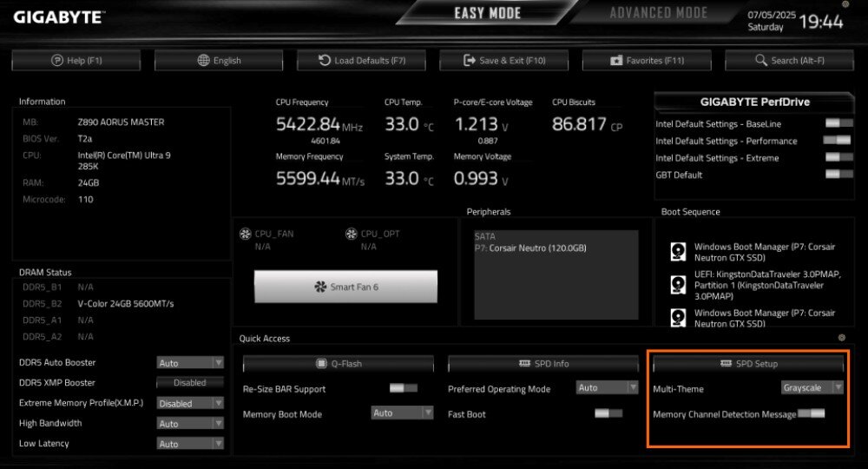Click the Quick Access settings gear icon

(841, 337)
